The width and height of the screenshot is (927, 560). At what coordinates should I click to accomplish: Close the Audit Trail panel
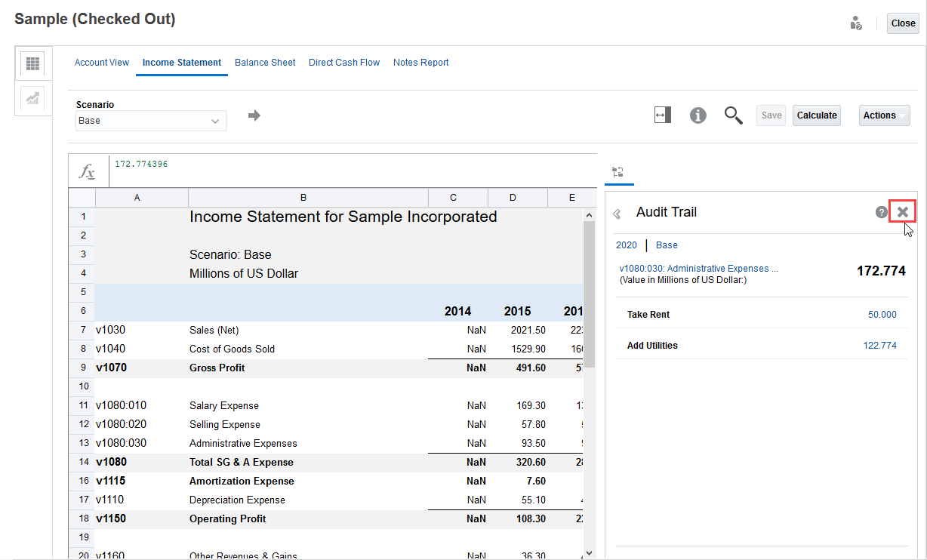pyautogui.click(x=903, y=212)
